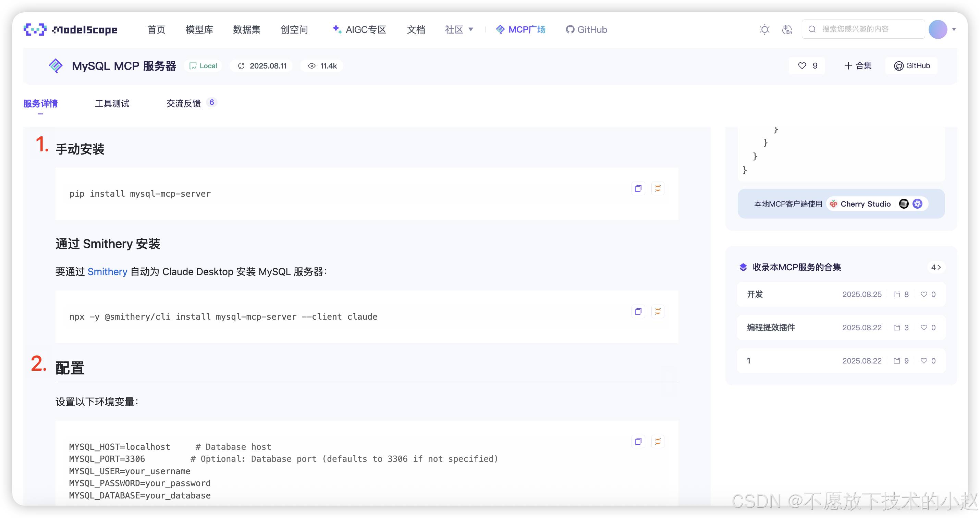Expand the 社区 dropdown menu
The image size is (980, 518).
(459, 29)
